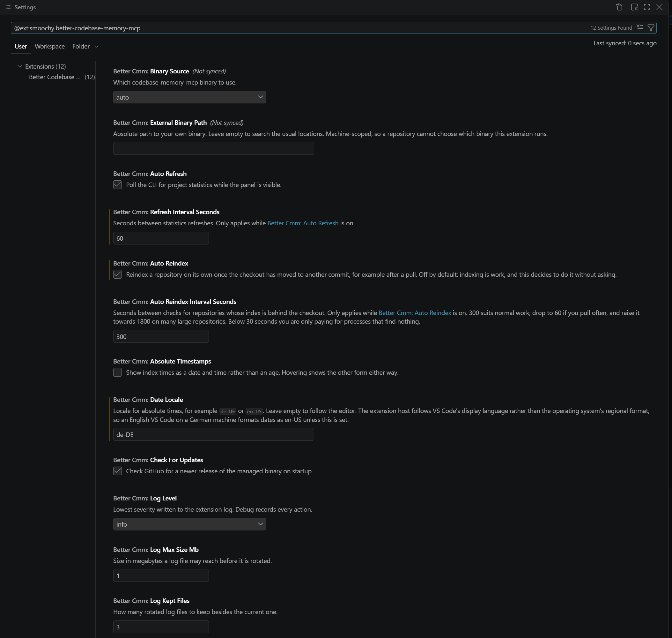
Task: Follow Auto Reindex link in interval description
Action: coord(415,313)
